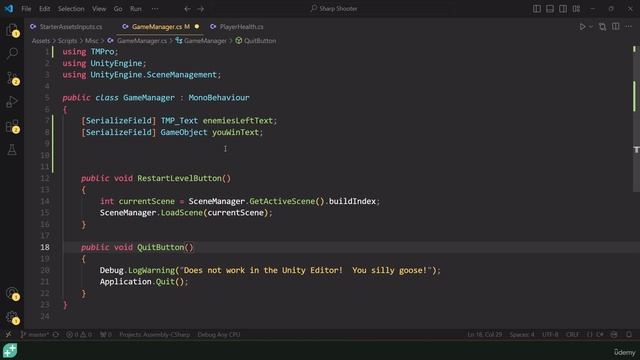
Task: Open the Run and Debug view
Action: 12,102
